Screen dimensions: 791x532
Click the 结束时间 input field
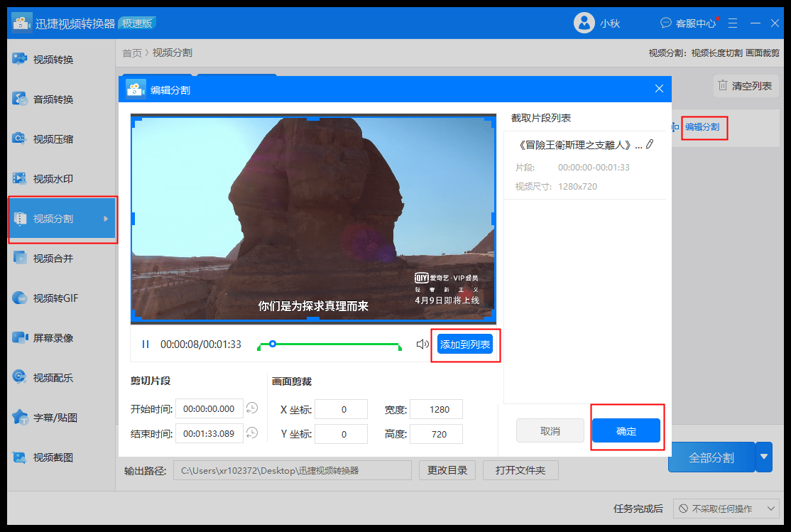tap(209, 433)
